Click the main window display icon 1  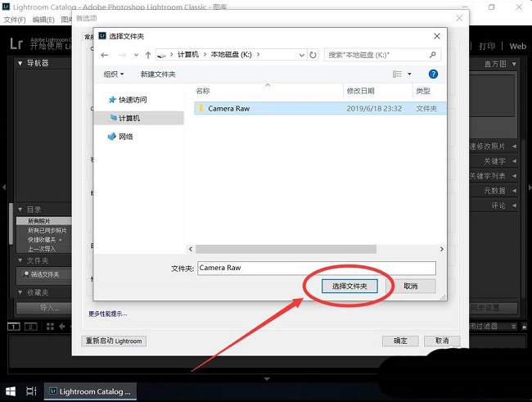pos(14,327)
